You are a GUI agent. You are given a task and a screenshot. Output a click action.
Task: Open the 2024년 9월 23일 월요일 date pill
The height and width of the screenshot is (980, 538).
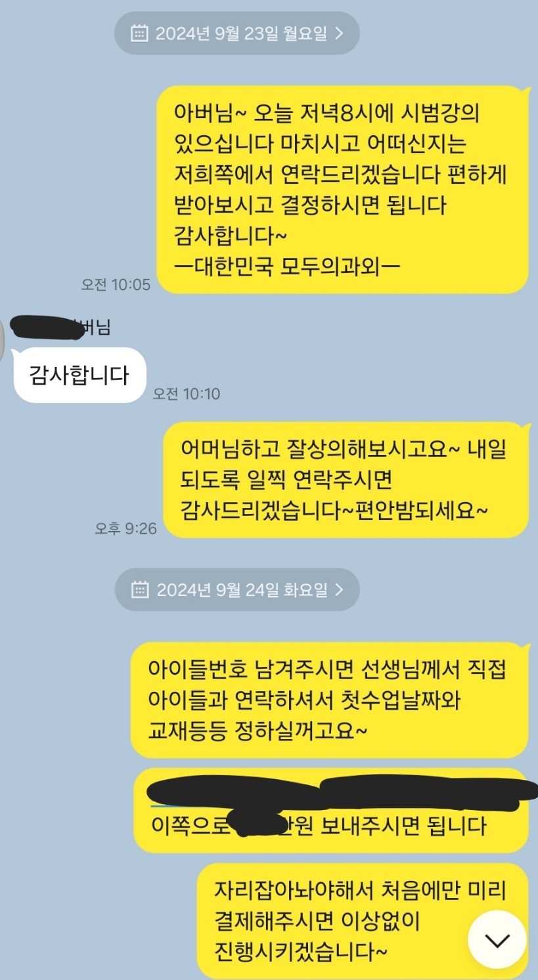237,33
